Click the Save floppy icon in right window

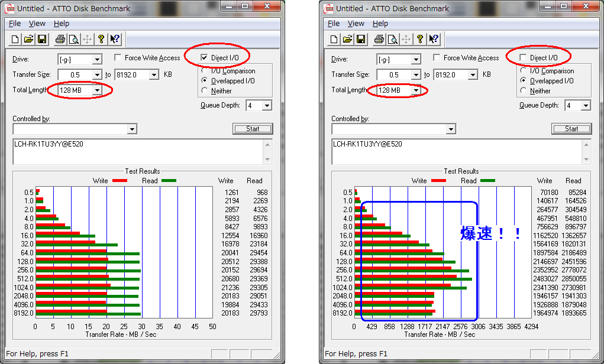point(361,40)
